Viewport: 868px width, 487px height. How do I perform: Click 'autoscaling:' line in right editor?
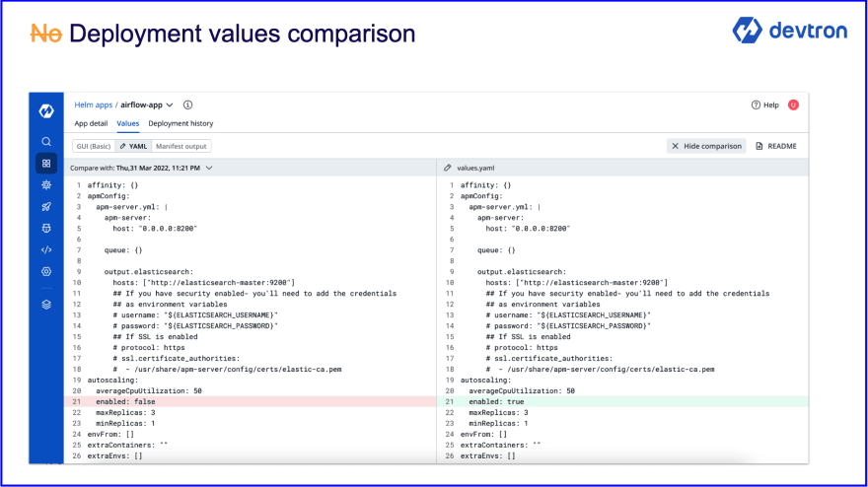485,381
